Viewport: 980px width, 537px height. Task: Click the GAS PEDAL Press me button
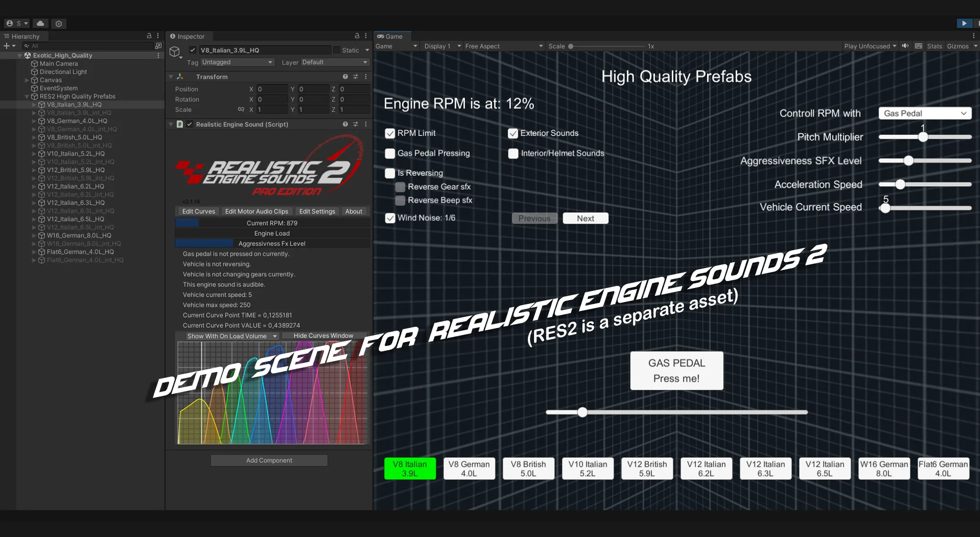tap(676, 371)
